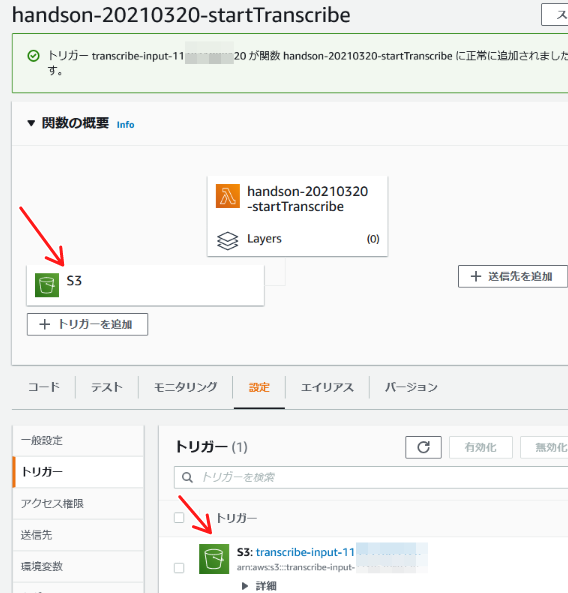Open the Layers stack icon

[x=228, y=241]
